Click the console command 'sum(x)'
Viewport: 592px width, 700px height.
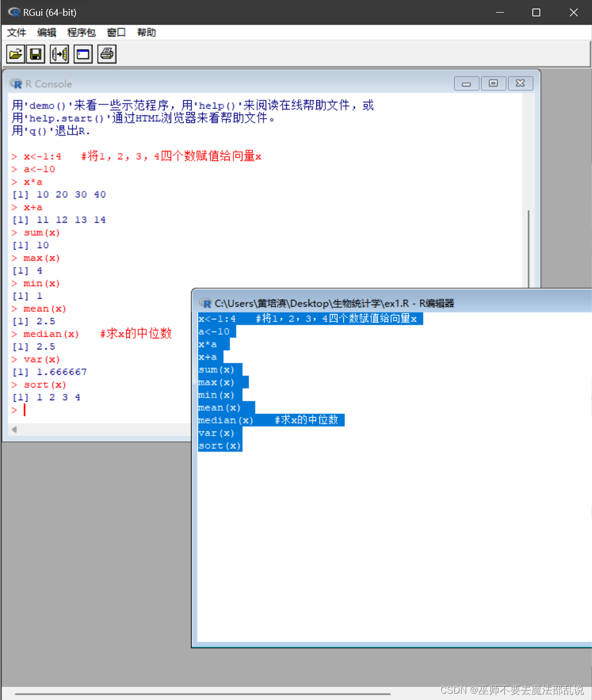click(x=42, y=233)
